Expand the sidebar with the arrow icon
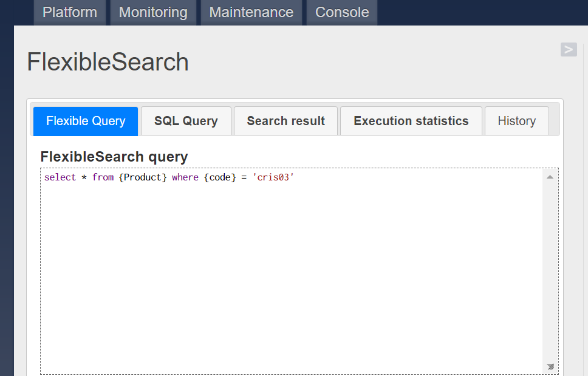Screen dimensions: 588x376 click(569, 49)
